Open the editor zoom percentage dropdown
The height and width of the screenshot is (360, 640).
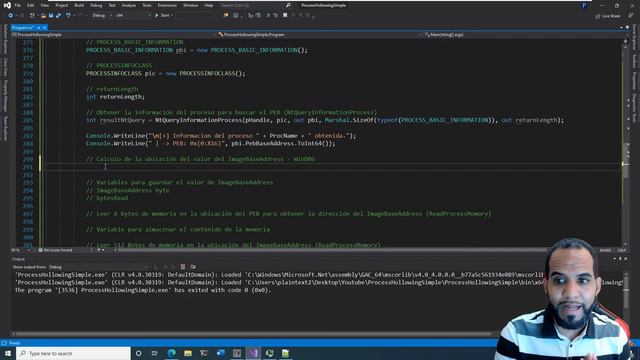click(20, 250)
